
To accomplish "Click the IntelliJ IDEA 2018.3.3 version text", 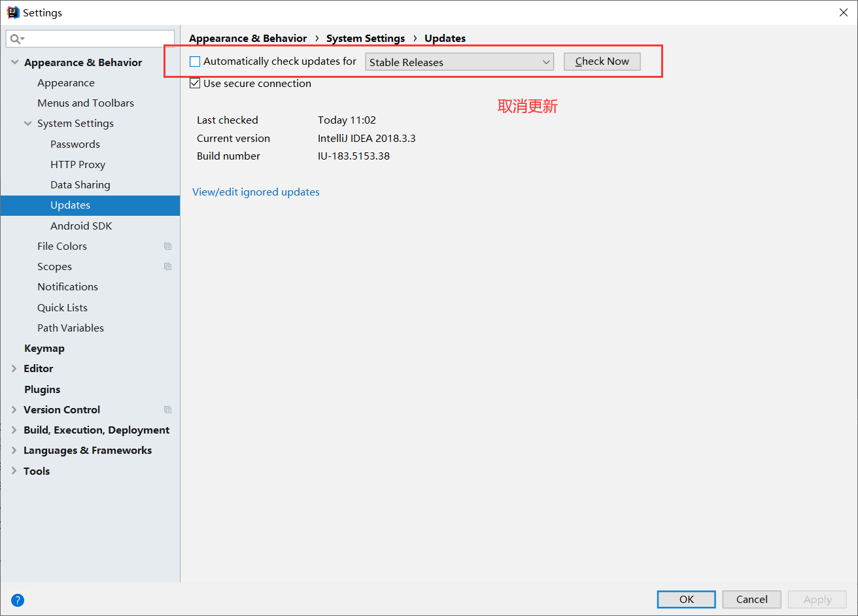I will [x=367, y=139].
